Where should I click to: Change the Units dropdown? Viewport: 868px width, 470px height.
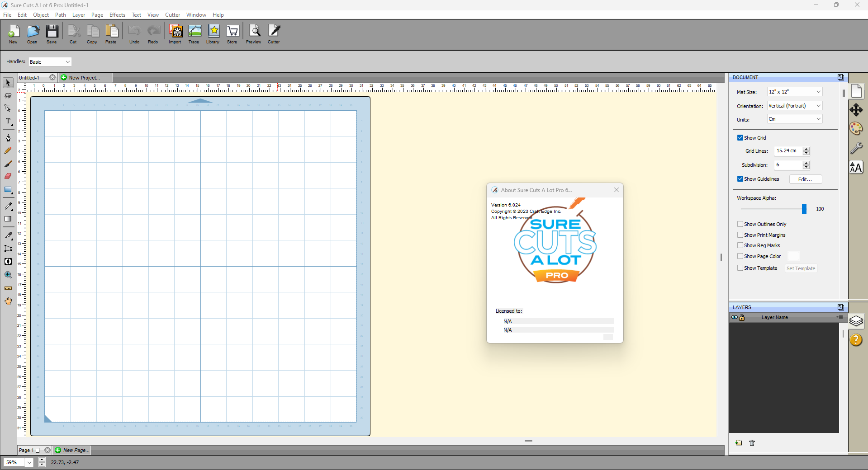[795, 119]
